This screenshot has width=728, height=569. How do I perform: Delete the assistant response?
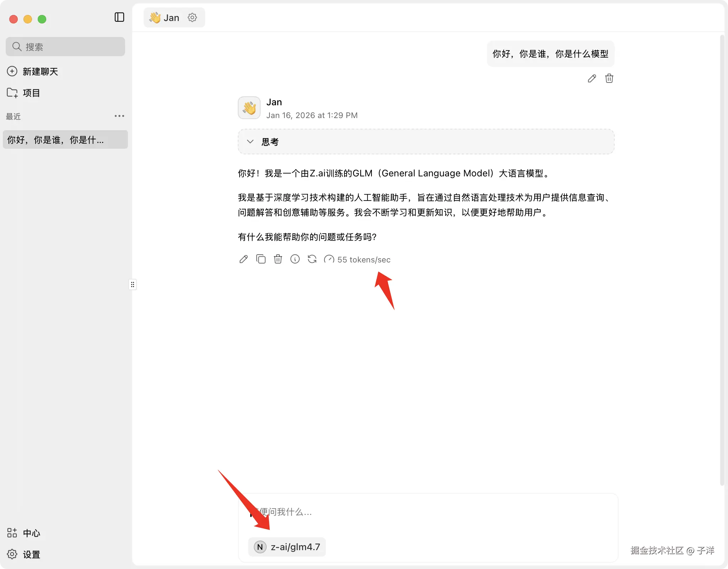[278, 259]
